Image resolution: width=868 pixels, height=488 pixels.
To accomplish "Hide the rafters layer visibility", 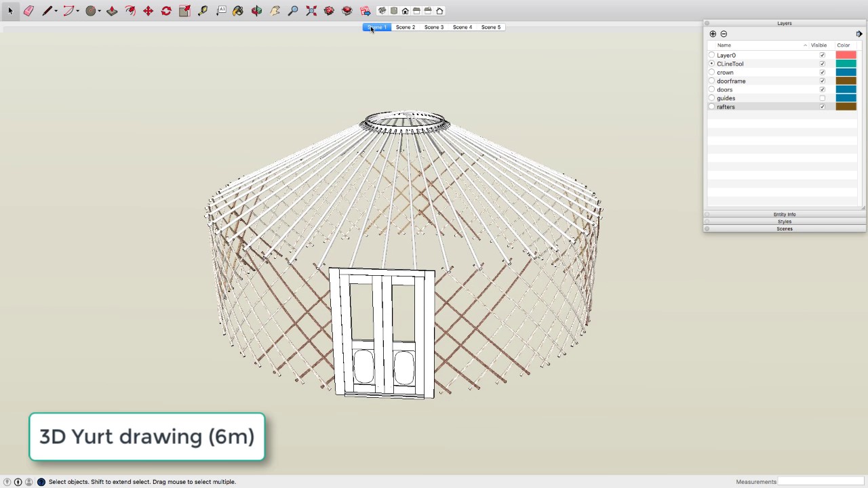I will pos(823,106).
